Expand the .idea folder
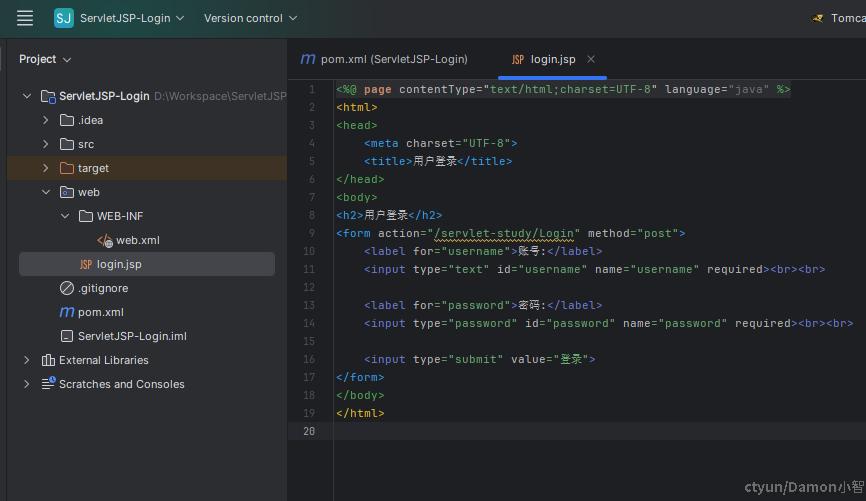866x501 pixels. pos(45,120)
